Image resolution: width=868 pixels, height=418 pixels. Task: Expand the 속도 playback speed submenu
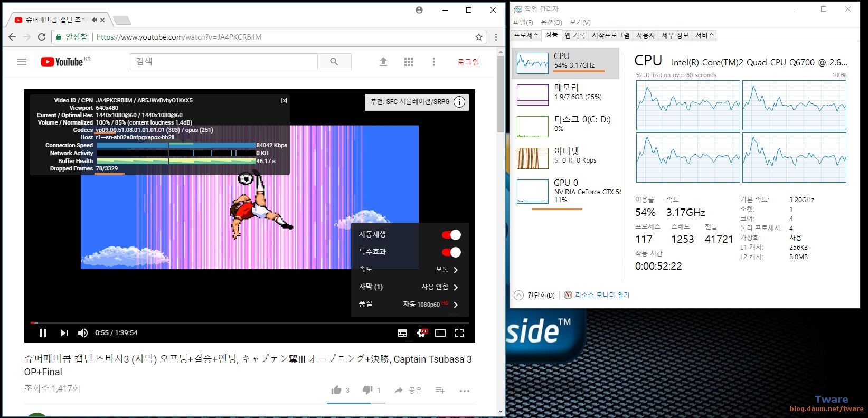point(410,269)
